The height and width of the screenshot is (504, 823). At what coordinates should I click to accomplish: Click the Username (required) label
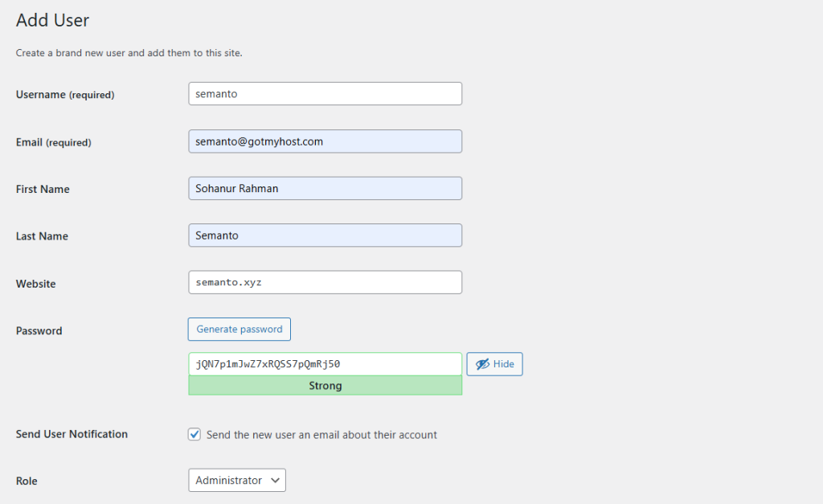coord(65,95)
